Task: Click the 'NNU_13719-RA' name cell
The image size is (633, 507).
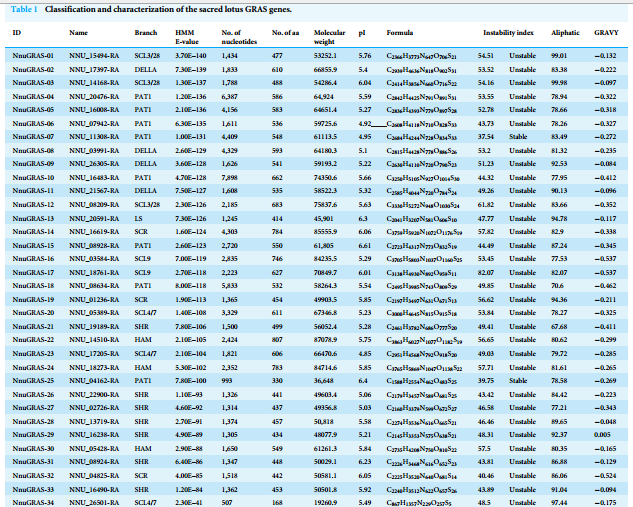Action: click(x=94, y=422)
